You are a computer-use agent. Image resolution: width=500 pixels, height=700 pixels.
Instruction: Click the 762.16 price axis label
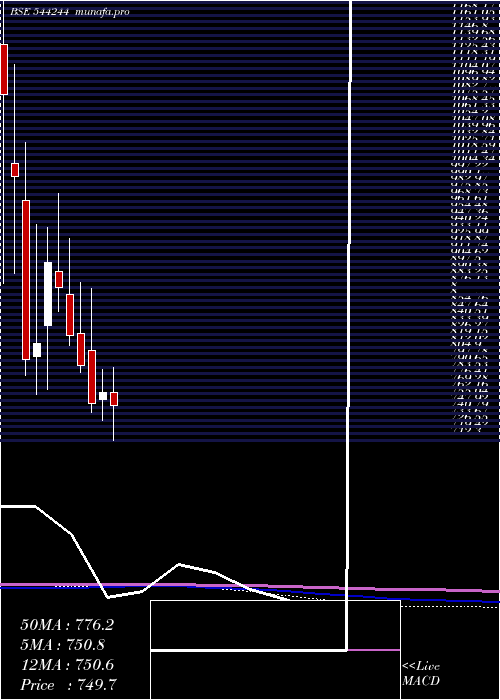pos(473,383)
